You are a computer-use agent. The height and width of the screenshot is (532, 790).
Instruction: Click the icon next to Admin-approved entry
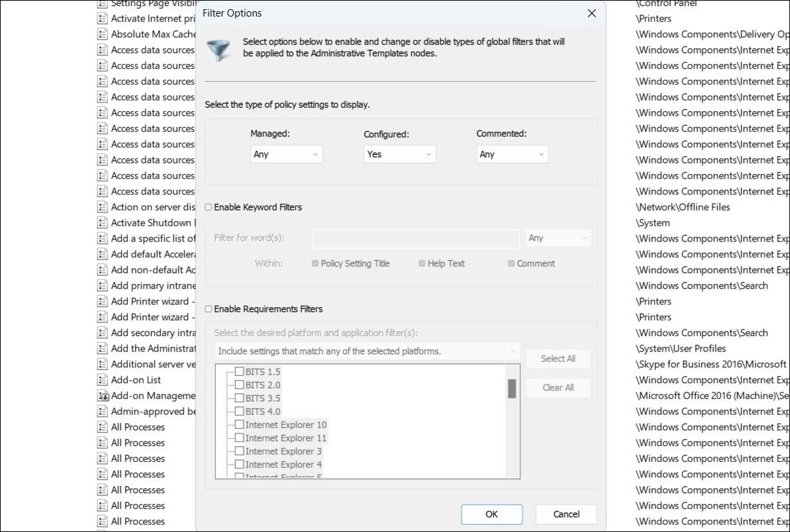[x=103, y=411]
